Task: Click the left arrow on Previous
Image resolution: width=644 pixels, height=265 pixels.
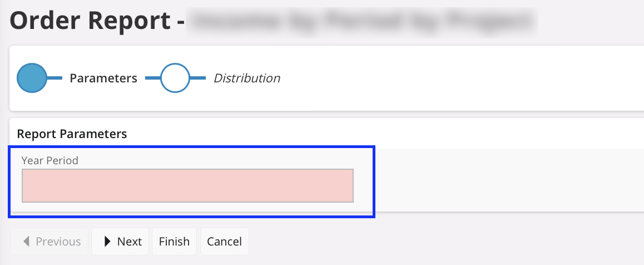Action: tap(26, 242)
